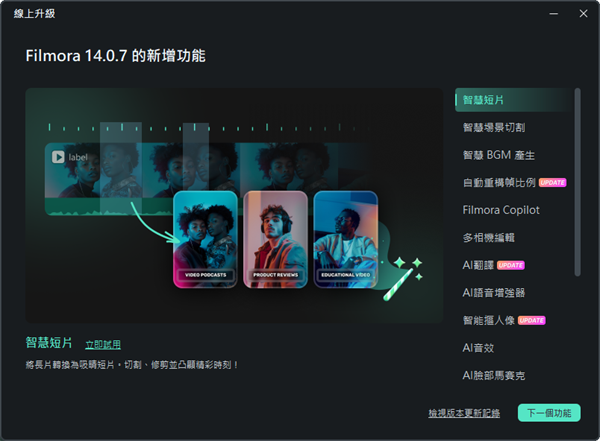Click the UPDATE badge beside 自動重構幀比例
The width and height of the screenshot is (600, 441).
[x=553, y=183]
